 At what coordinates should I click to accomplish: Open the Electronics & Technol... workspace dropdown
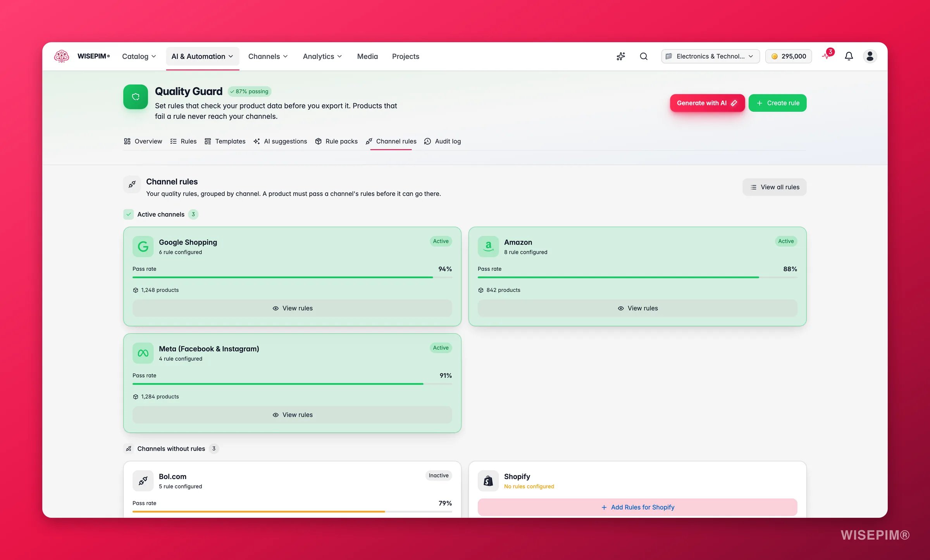(710, 57)
